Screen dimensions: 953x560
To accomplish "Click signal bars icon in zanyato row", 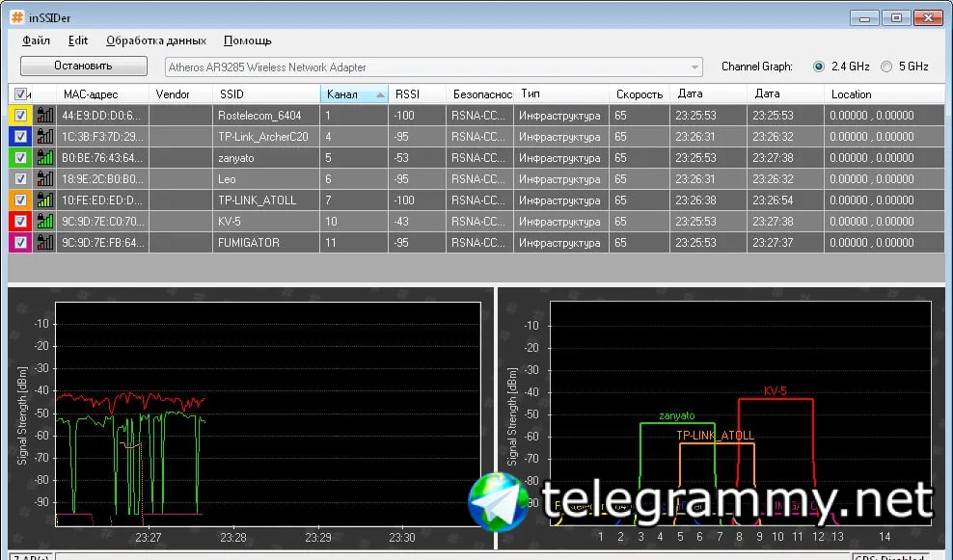I will (x=45, y=157).
